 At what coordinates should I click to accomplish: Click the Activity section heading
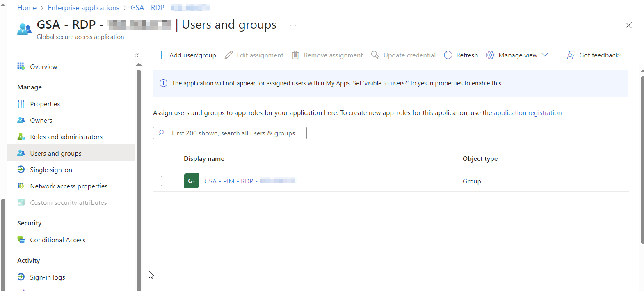(x=28, y=260)
